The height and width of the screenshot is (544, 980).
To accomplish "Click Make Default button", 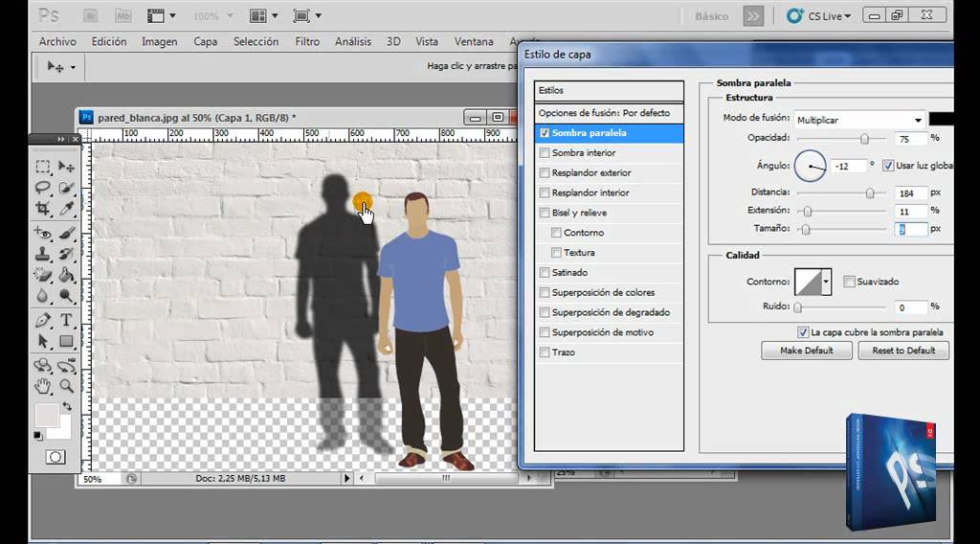I will [x=806, y=351].
